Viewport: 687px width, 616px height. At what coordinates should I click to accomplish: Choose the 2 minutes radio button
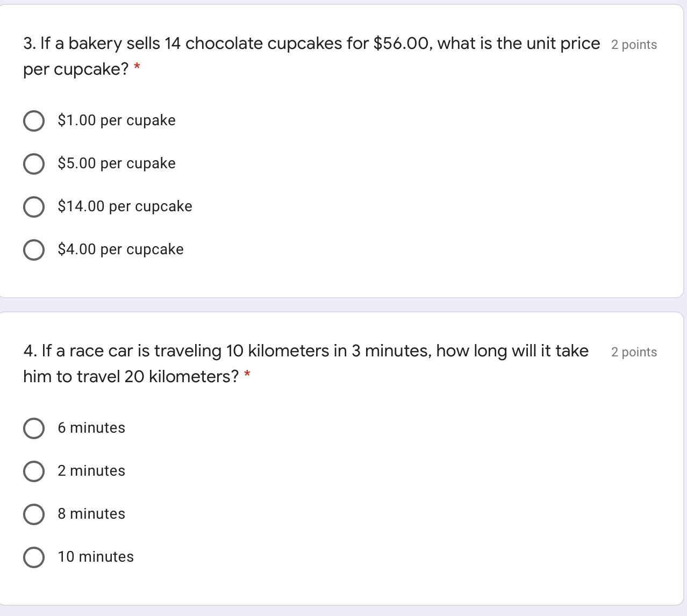(x=34, y=471)
